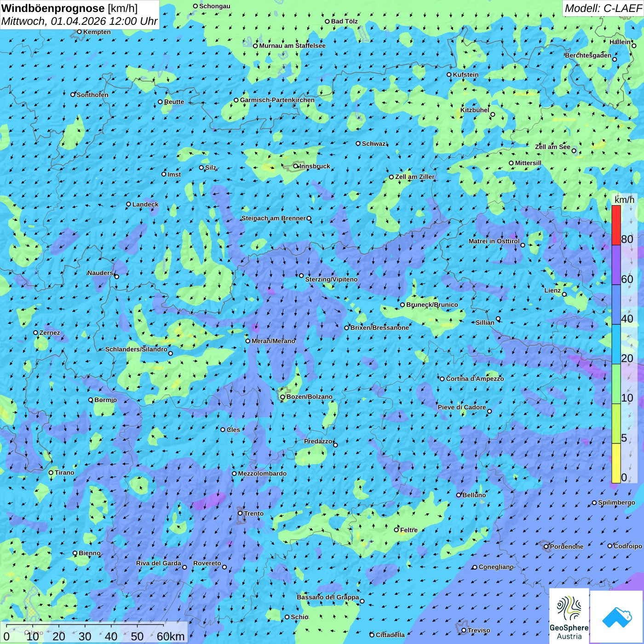Click the Brixen/Bressanone label
The width and height of the screenshot is (644, 644).
pyautogui.click(x=379, y=328)
